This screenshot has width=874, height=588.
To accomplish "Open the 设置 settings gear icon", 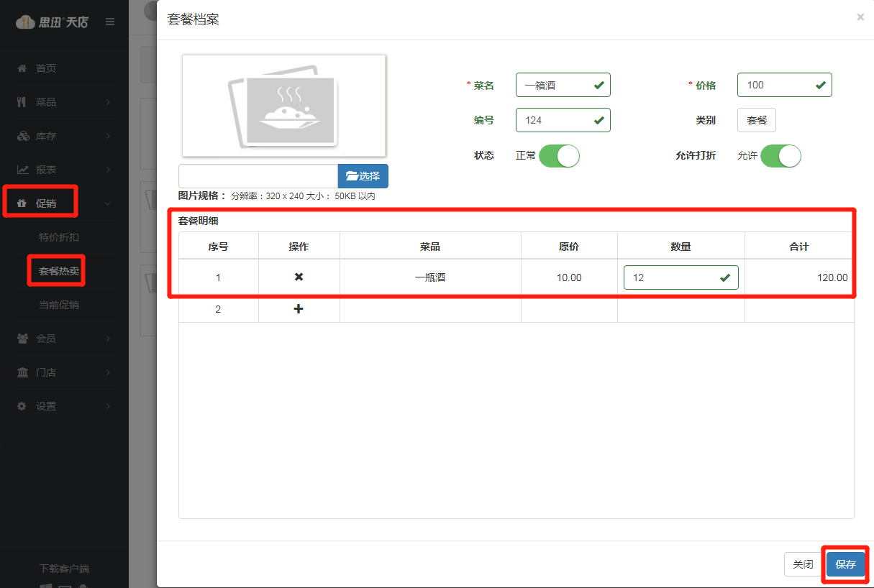I will click(22, 405).
